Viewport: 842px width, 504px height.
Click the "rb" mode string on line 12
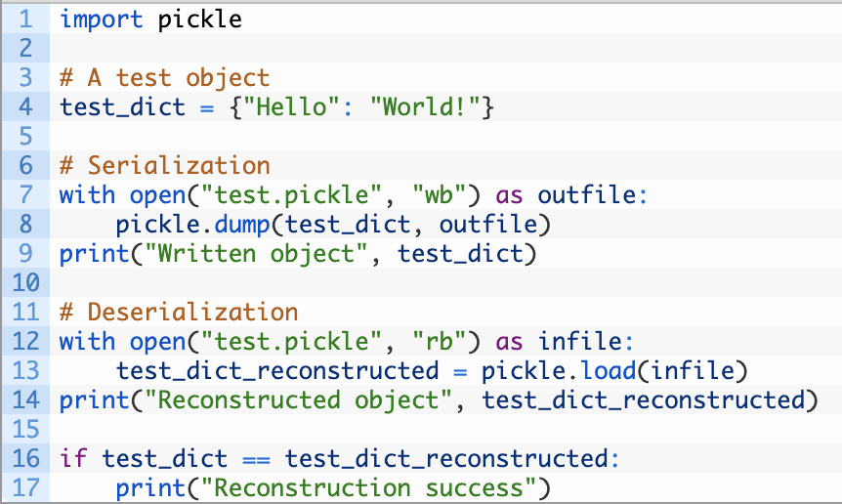440,341
